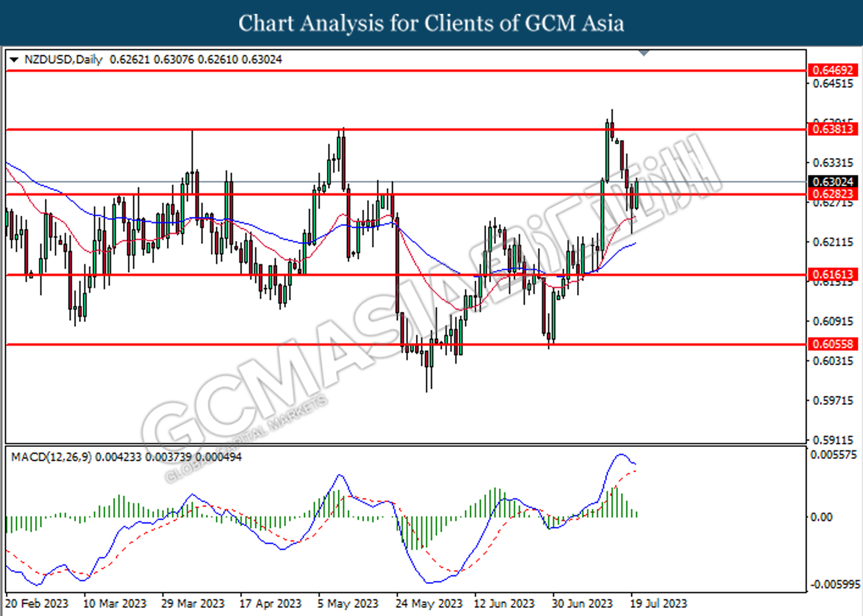Click the MACD scale value 0.005575
The width and height of the screenshot is (863, 616).
(834, 455)
